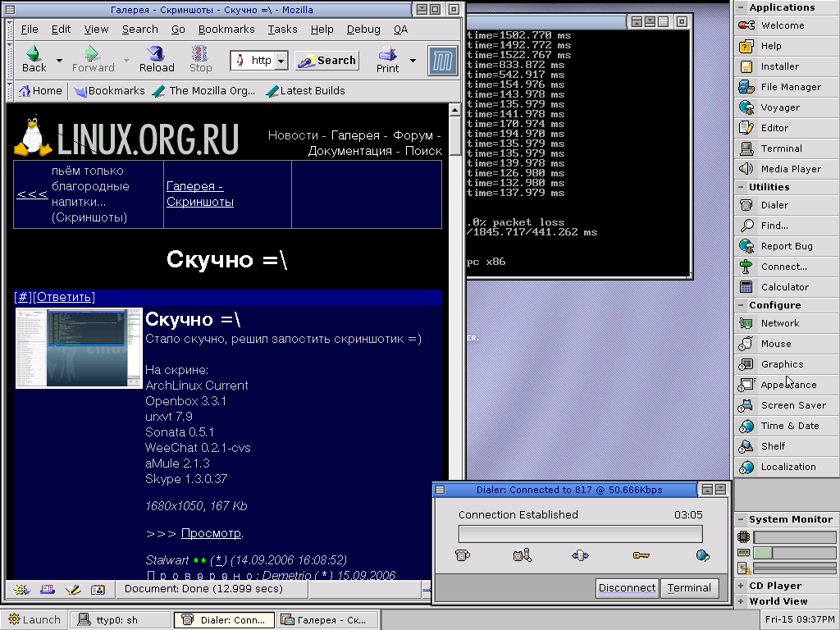Open Welcome from the Applications shelf
Image resolution: width=840 pixels, height=630 pixels.
(786, 25)
